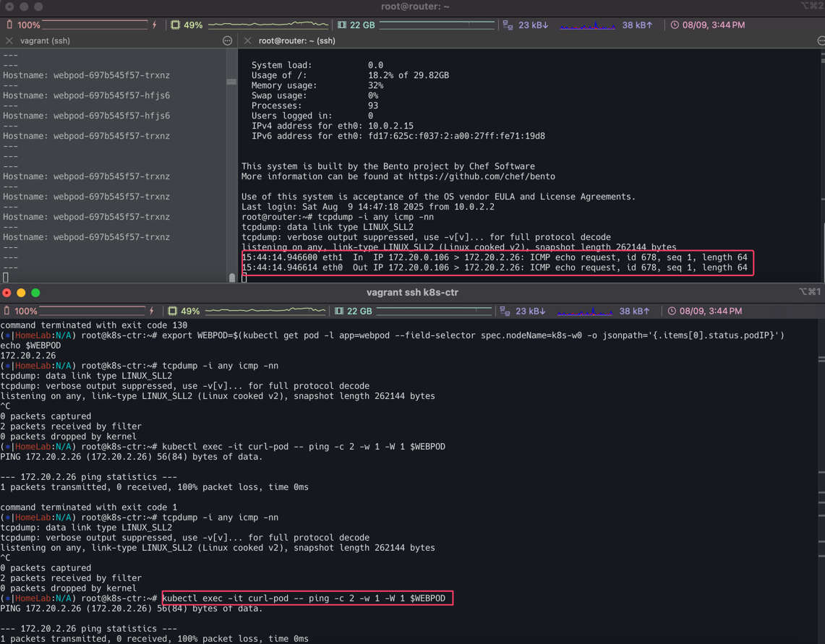
Task: Close the root@router: ~ (ssh) pane
Action: pyautogui.click(x=248, y=41)
